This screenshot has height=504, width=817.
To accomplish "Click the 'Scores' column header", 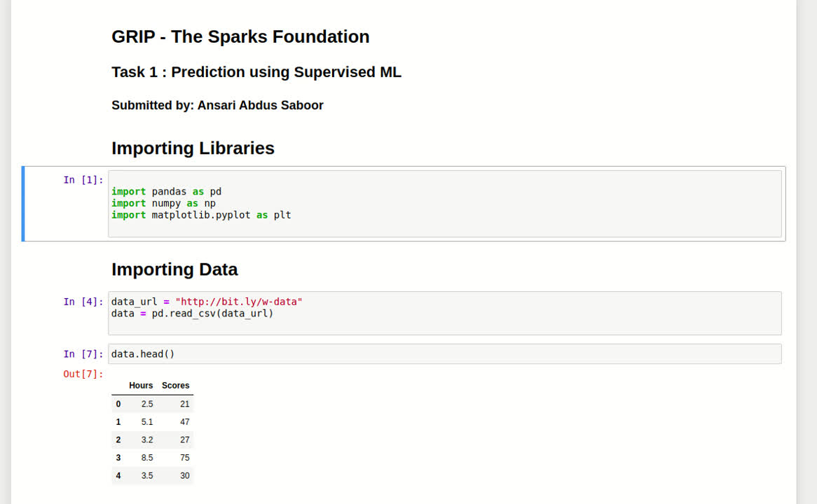I will click(x=175, y=386).
